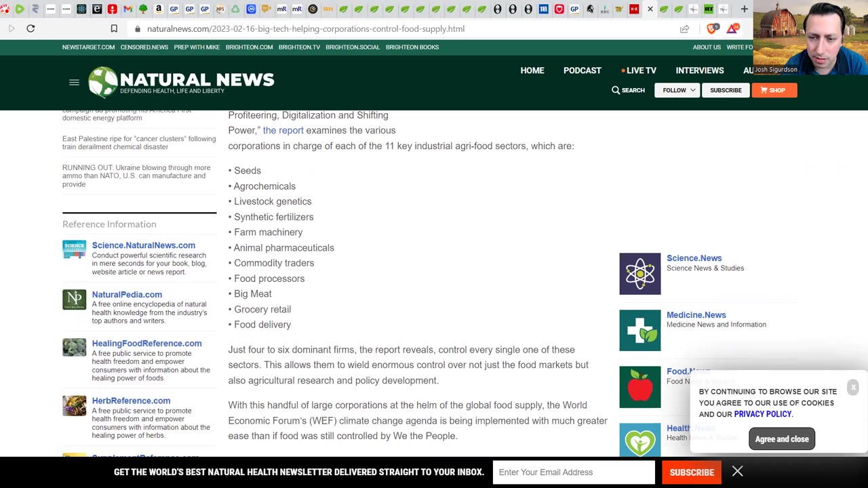Open Medicine.News sidebar link

click(696, 315)
